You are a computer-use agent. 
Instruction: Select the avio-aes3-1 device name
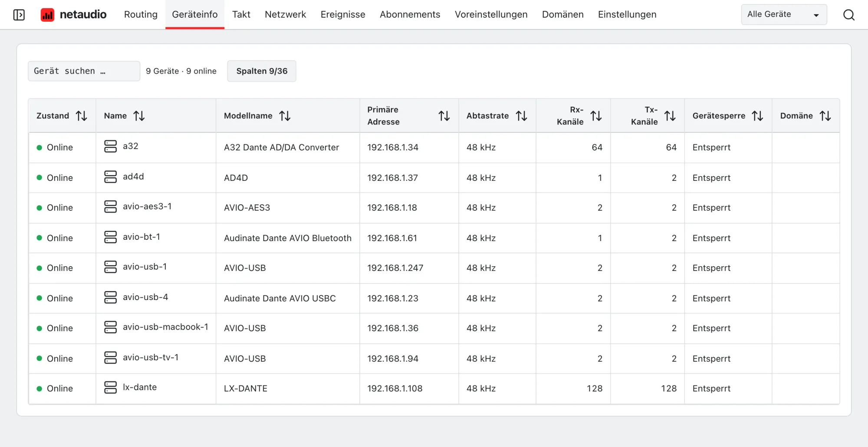(x=147, y=206)
